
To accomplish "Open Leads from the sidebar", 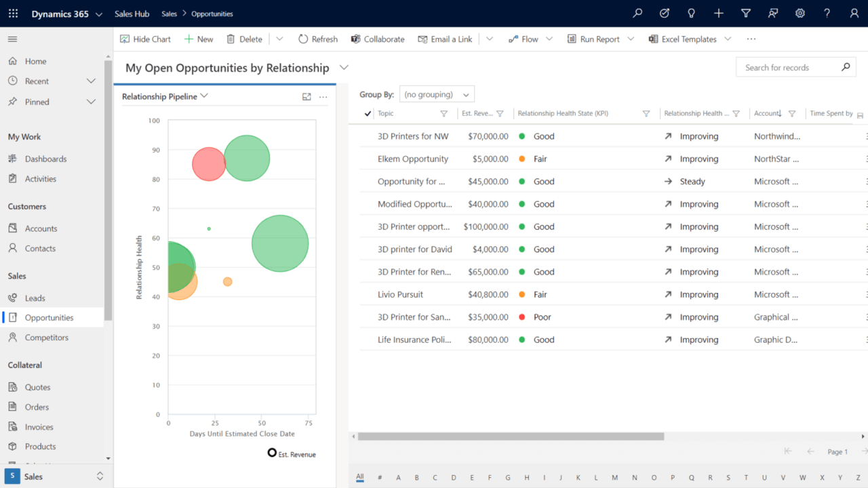I will (x=34, y=298).
